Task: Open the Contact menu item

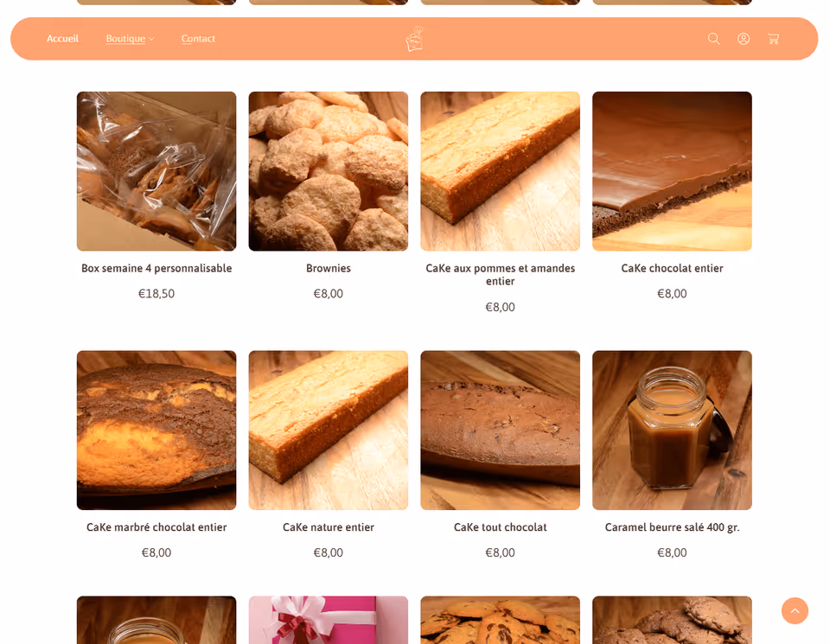Action: [x=198, y=39]
